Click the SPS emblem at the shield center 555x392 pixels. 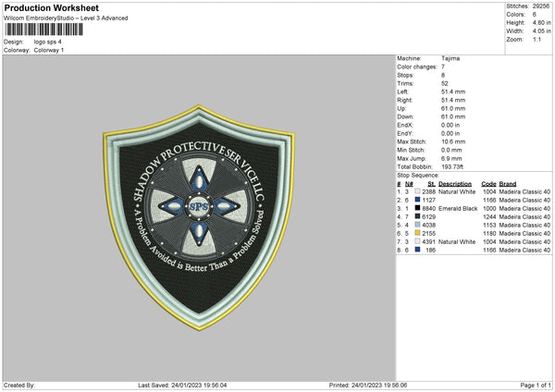tap(199, 206)
